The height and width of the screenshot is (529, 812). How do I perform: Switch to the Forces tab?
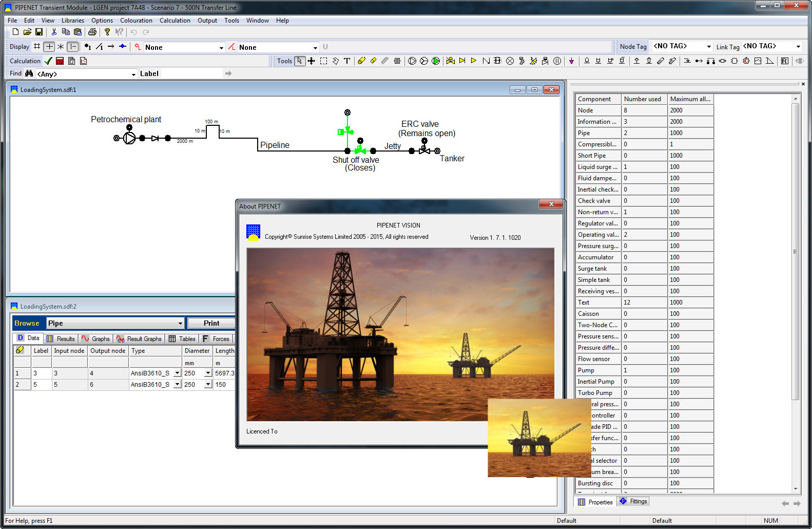pos(216,339)
